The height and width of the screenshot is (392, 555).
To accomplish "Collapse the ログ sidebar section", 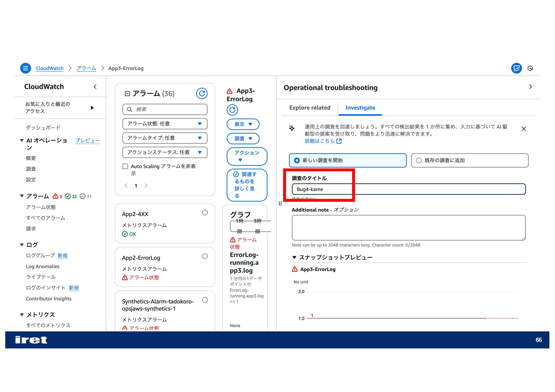I will pyautogui.click(x=22, y=245).
